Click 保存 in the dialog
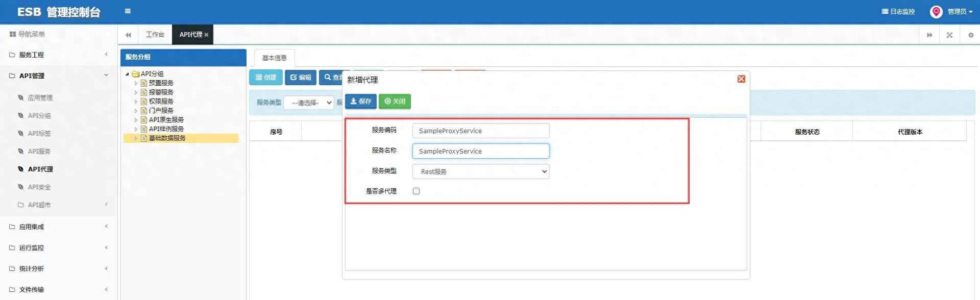The width and height of the screenshot is (980, 300). [361, 102]
